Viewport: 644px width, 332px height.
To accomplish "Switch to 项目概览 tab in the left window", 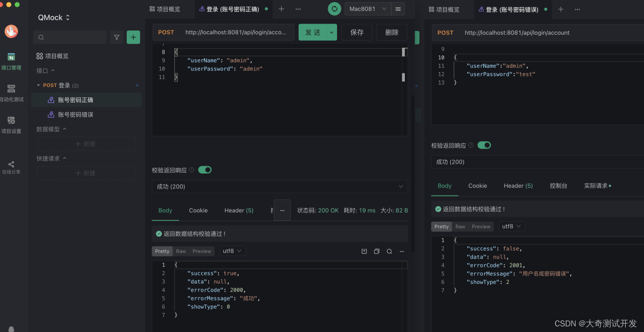I will [165, 9].
